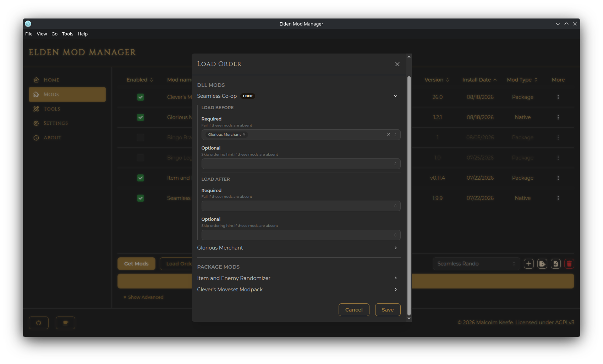Toggle enabled checkbox for Item and Enemy
Viewport: 603px width, 364px height.
coord(141,178)
